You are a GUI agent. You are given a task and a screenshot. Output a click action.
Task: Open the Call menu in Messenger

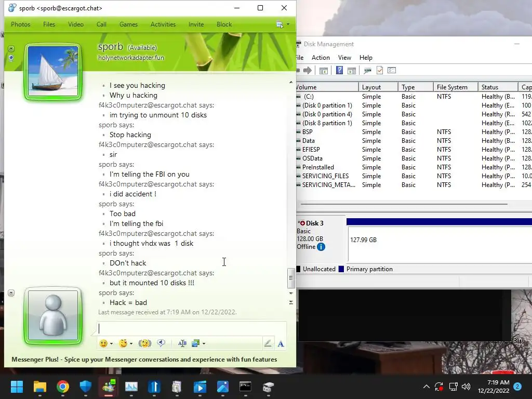click(x=101, y=24)
